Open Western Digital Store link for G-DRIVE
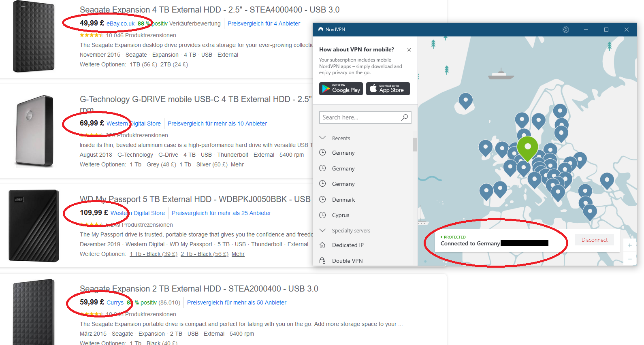 (134, 124)
